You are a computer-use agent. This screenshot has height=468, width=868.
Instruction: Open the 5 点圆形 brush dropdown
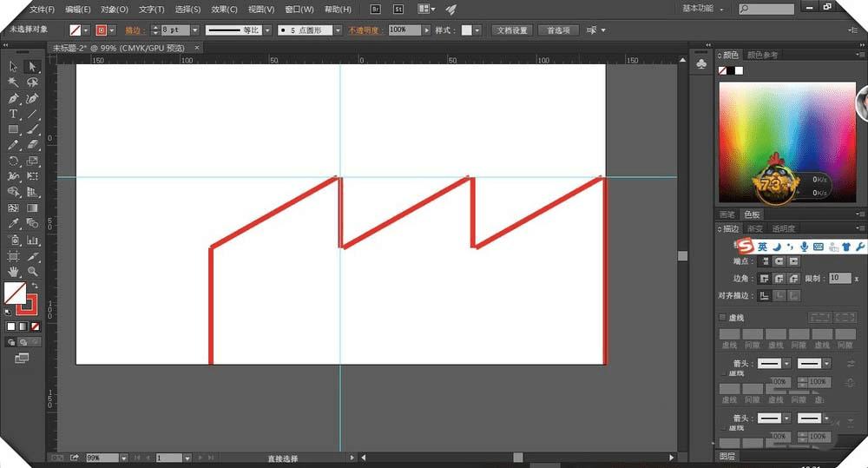click(337, 30)
